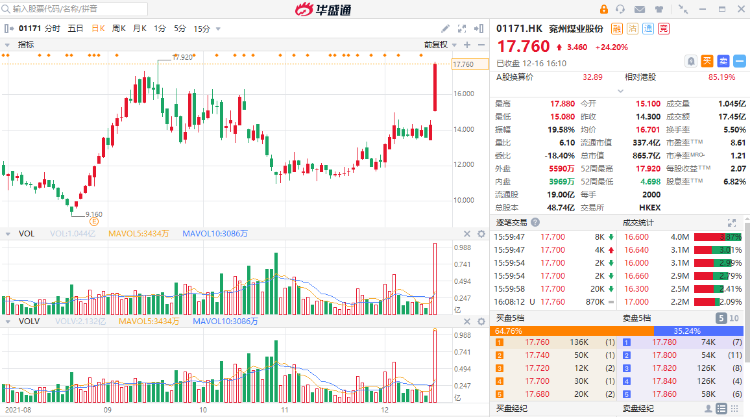Expand 成交统计 panel with expand icon
Image resolution: width=750 pixels, height=417 pixels.
pos(732,223)
